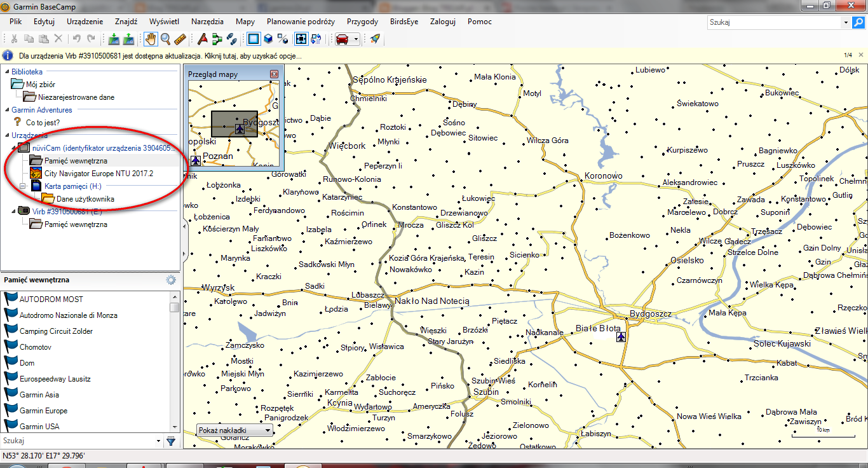Select the Hand pan tool
This screenshot has width=868, height=468.
coord(151,39)
